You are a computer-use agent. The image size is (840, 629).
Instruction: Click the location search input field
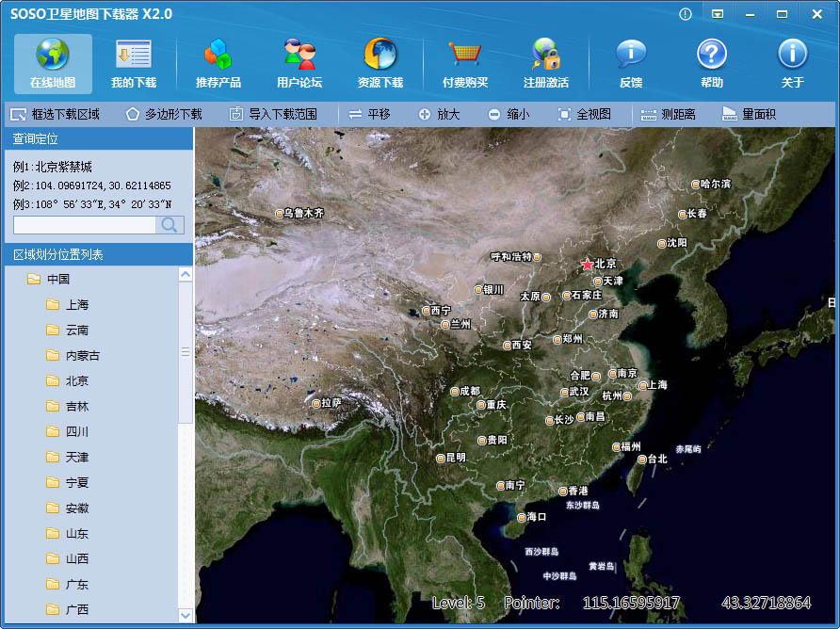(85, 225)
